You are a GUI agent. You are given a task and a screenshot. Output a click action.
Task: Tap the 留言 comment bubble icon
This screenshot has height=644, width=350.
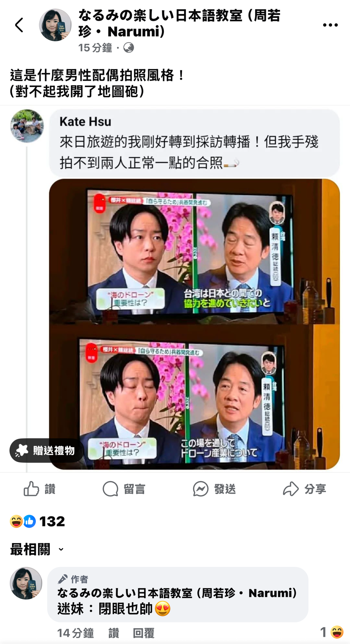(110, 489)
